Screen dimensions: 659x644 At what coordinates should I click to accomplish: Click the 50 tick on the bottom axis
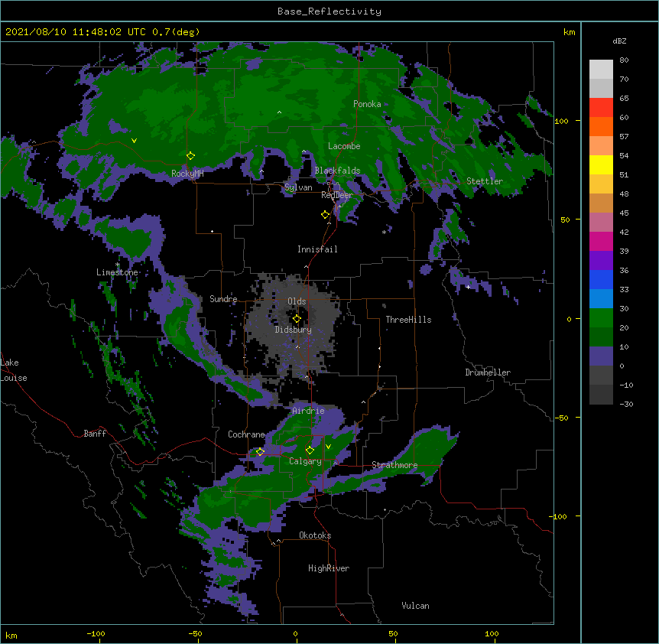[393, 633]
